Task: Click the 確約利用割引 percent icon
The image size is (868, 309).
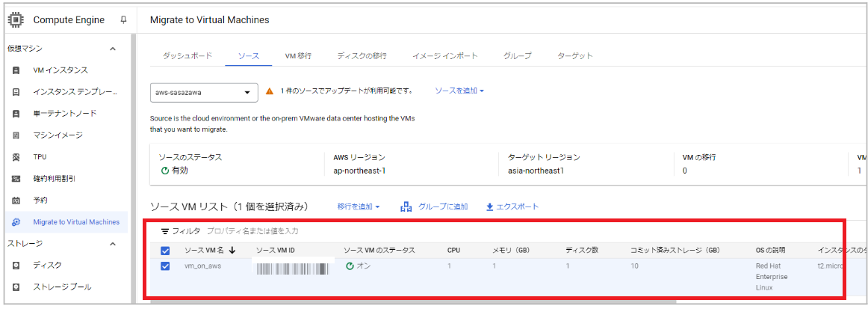Action: (x=16, y=179)
